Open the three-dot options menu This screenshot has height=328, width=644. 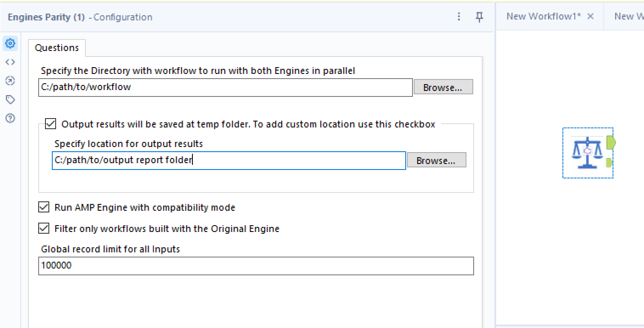(459, 16)
